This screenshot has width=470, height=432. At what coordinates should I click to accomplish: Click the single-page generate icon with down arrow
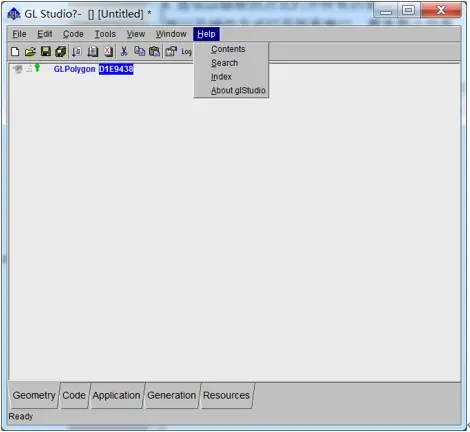[77, 51]
